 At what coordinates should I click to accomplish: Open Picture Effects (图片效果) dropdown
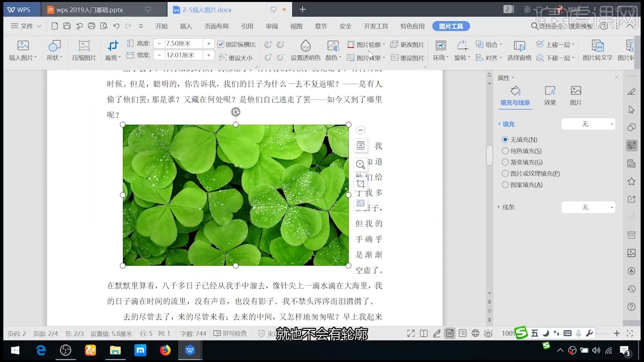[x=366, y=58]
